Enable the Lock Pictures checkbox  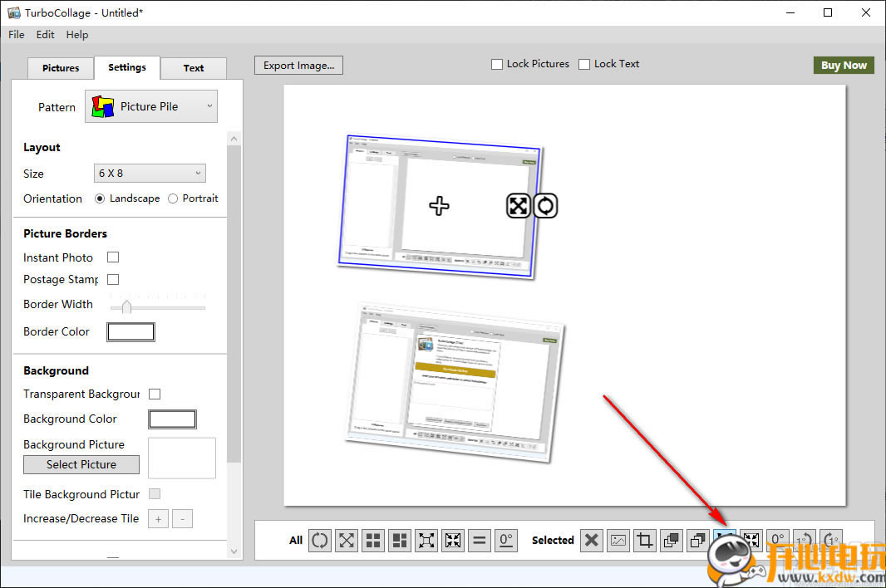click(x=497, y=64)
